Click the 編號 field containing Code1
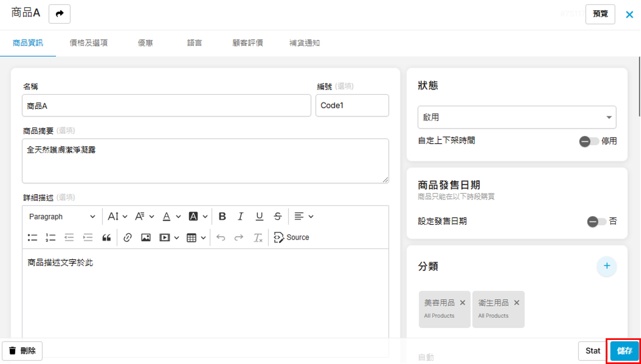This screenshot has width=641, height=364. point(352,106)
